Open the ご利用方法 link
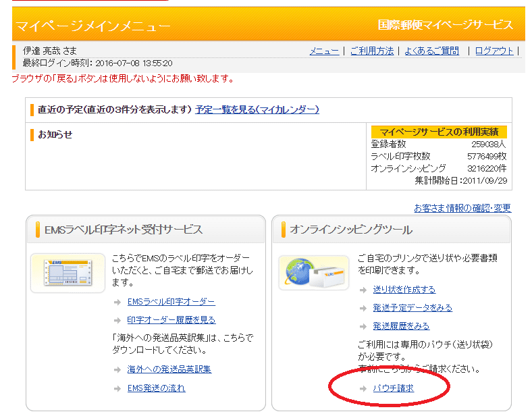Image resolution: width=532 pixels, height=418 pixels. pos(372,51)
